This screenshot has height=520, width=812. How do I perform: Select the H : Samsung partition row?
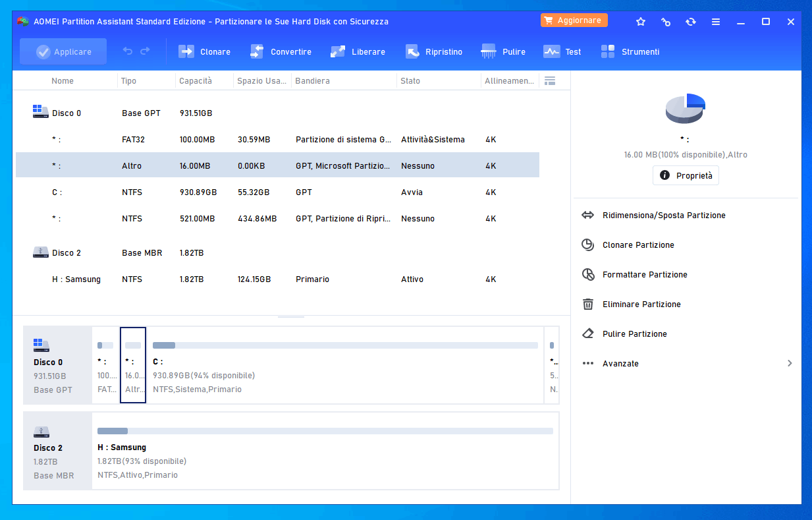(277, 279)
